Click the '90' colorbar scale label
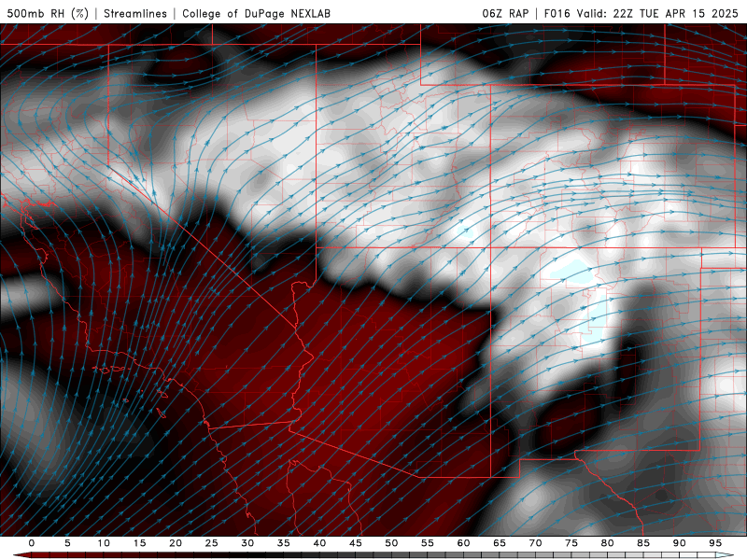The width and height of the screenshot is (747, 560). tap(679, 543)
